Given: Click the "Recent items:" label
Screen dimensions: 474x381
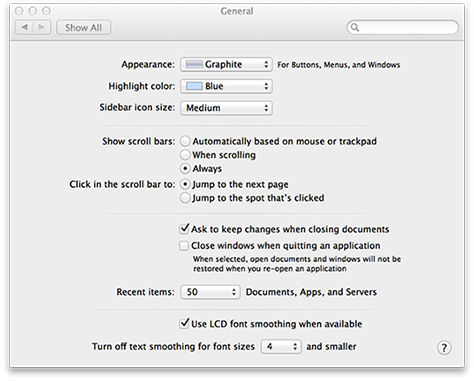Looking at the screenshot, I should pos(145,292).
